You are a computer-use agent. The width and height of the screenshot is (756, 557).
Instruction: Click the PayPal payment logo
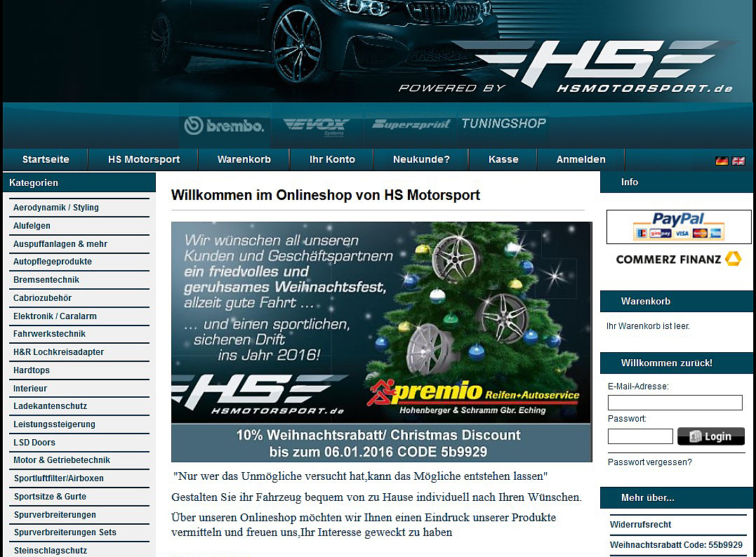[x=678, y=227]
